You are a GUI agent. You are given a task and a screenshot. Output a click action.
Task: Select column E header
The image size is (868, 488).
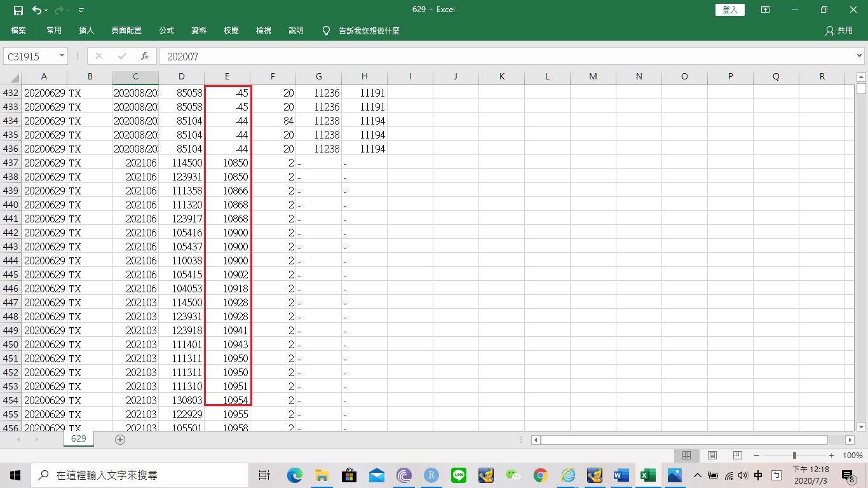click(x=227, y=76)
